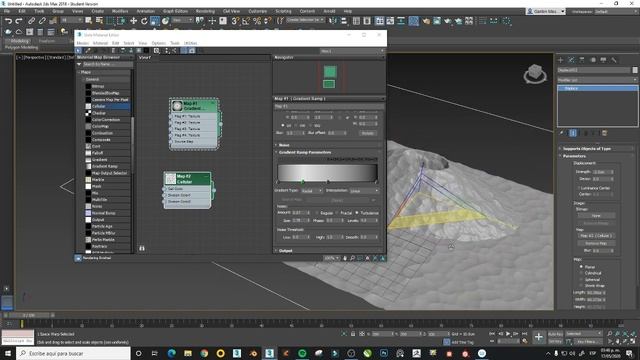Open the Modifiers menu
640x360 pixels.
pyautogui.click(x=120, y=11)
